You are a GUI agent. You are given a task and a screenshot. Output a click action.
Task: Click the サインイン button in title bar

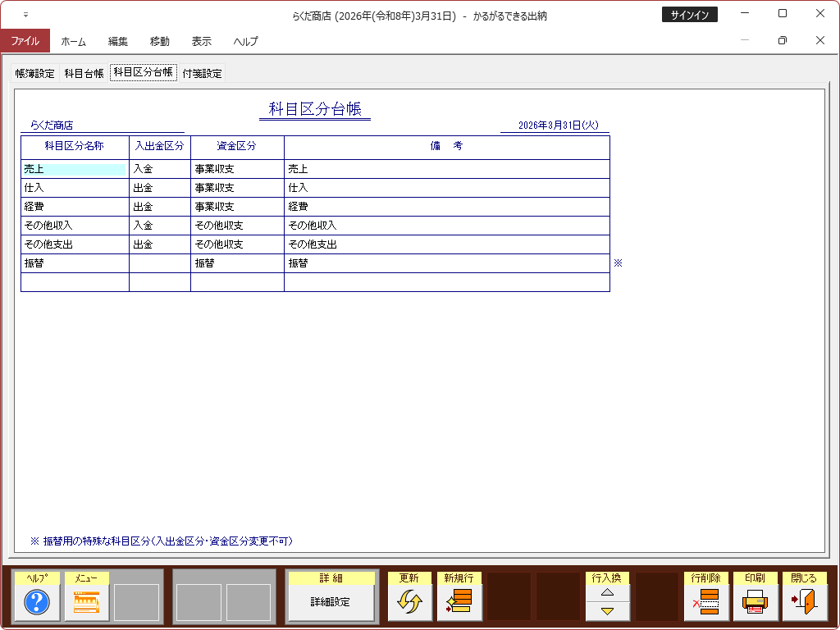point(690,15)
